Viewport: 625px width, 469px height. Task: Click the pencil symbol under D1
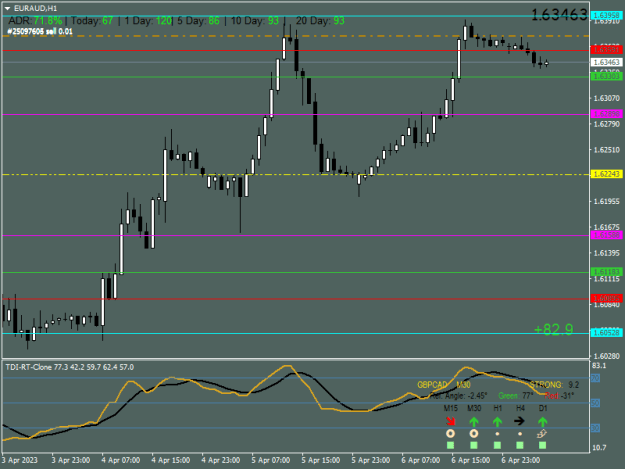[x=542, y=434]
